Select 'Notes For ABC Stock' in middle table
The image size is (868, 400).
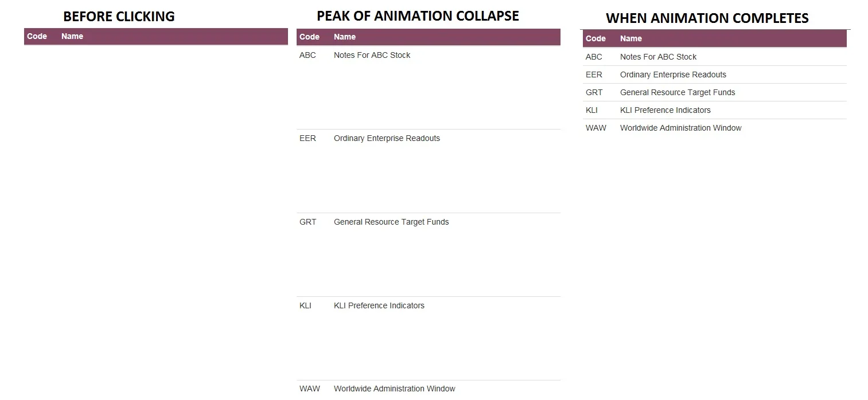[372, 55]
